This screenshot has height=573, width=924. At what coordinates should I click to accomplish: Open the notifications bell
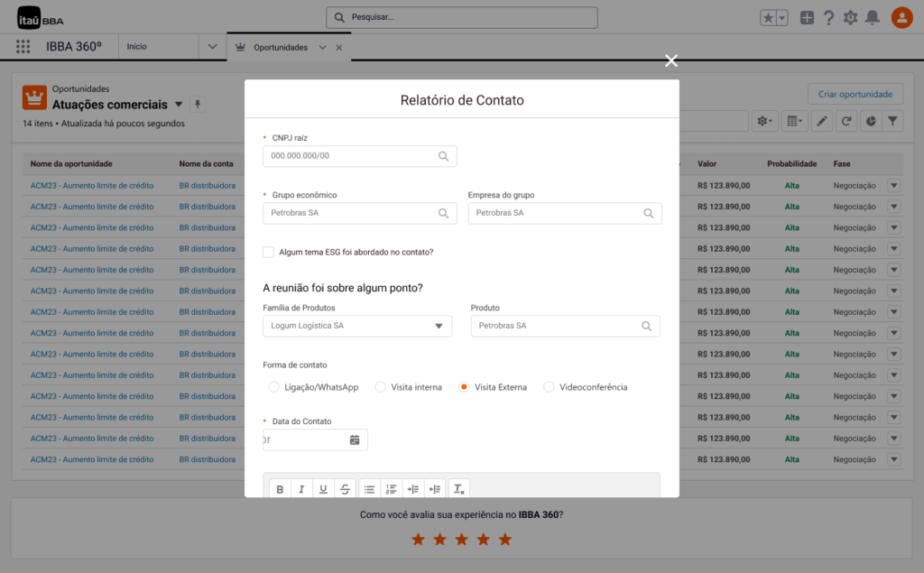coord(872,17)
